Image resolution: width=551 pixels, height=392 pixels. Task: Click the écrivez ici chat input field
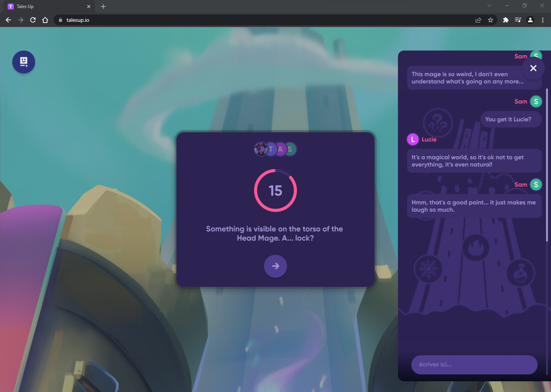pos(474,364)
